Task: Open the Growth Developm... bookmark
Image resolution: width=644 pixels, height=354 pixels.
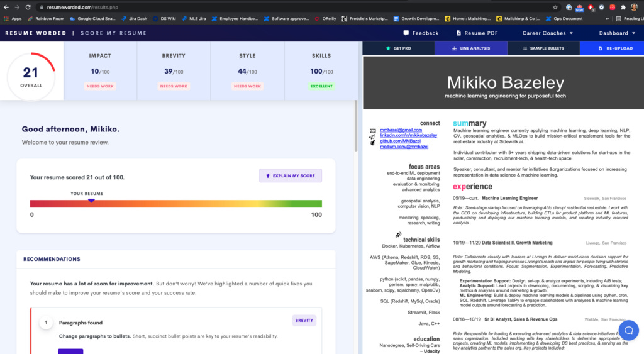Action: pos(416,18)
